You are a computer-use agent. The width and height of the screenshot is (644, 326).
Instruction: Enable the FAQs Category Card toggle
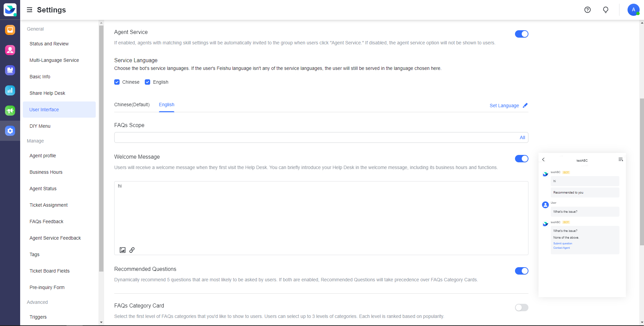tap(521, 308)
